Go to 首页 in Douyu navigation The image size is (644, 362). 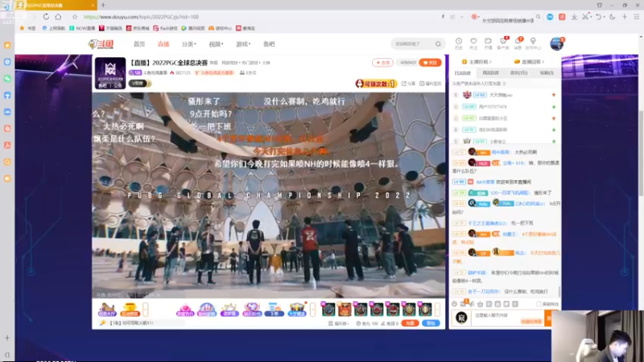click(139, 44)
